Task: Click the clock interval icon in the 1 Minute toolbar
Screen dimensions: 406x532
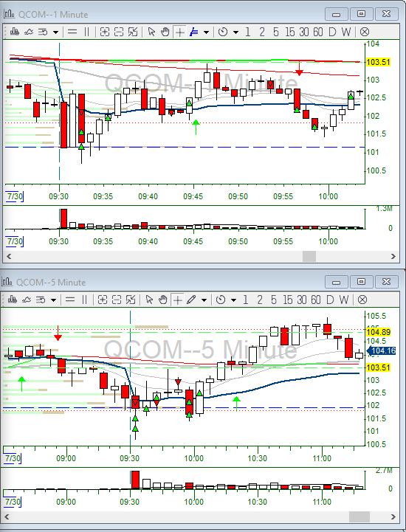Action: coord(223,32)
